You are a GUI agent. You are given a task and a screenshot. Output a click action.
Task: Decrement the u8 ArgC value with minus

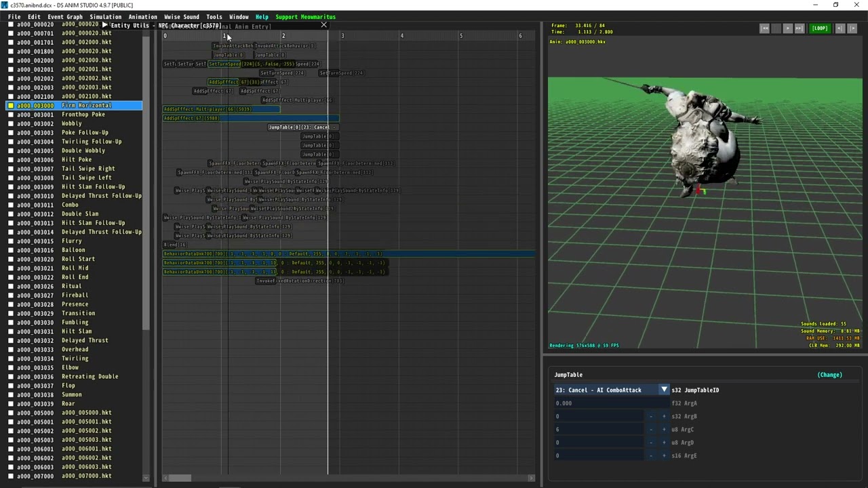click(651, 430)
